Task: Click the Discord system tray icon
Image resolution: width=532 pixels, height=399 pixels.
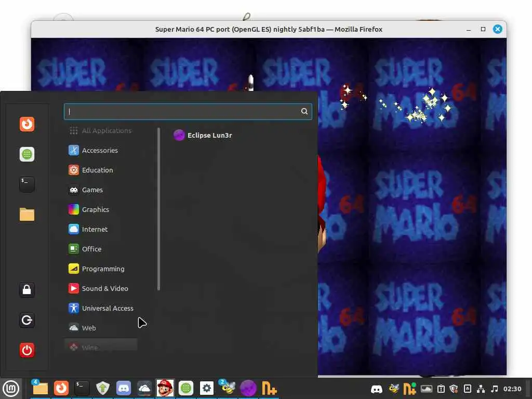Action: coord(377,389)
